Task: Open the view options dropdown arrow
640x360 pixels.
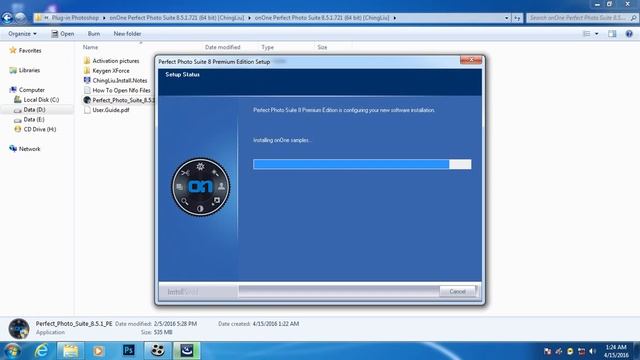Action: pos(596,34)
